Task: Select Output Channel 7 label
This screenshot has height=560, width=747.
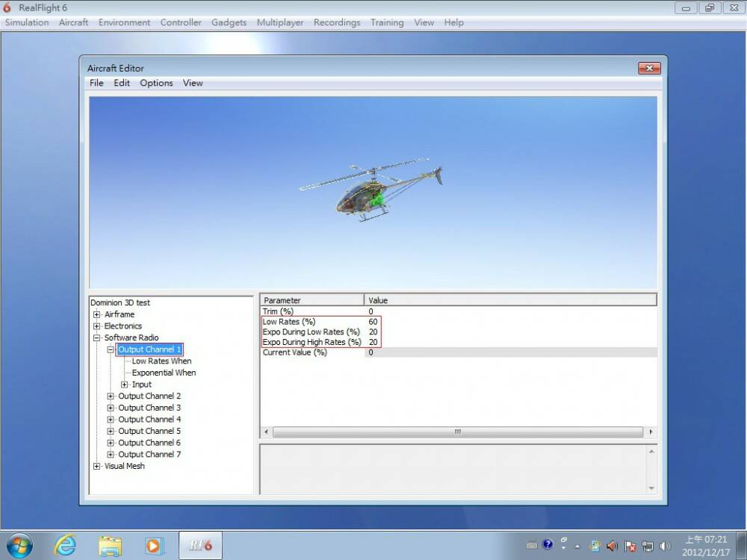Action: (149, 454)
